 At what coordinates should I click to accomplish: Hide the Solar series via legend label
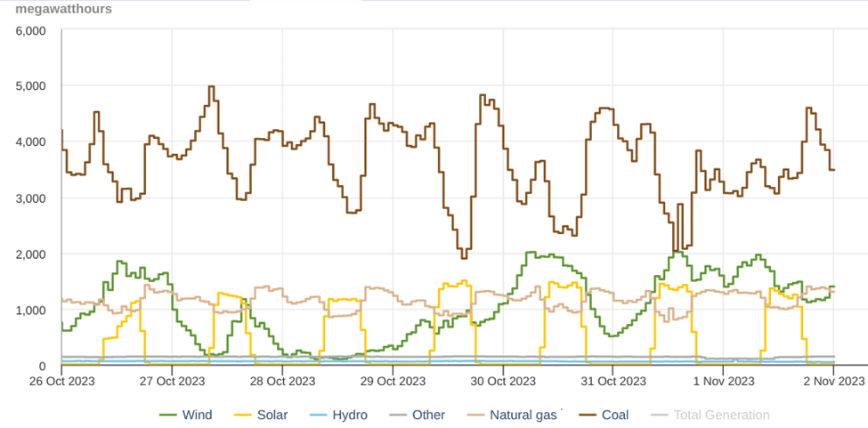click(272, 415)
